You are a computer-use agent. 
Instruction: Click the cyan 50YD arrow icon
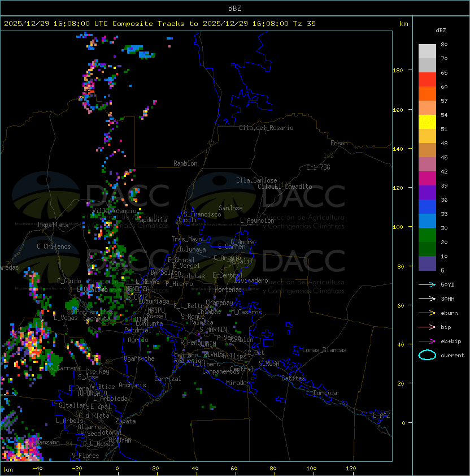click(427, 285)
